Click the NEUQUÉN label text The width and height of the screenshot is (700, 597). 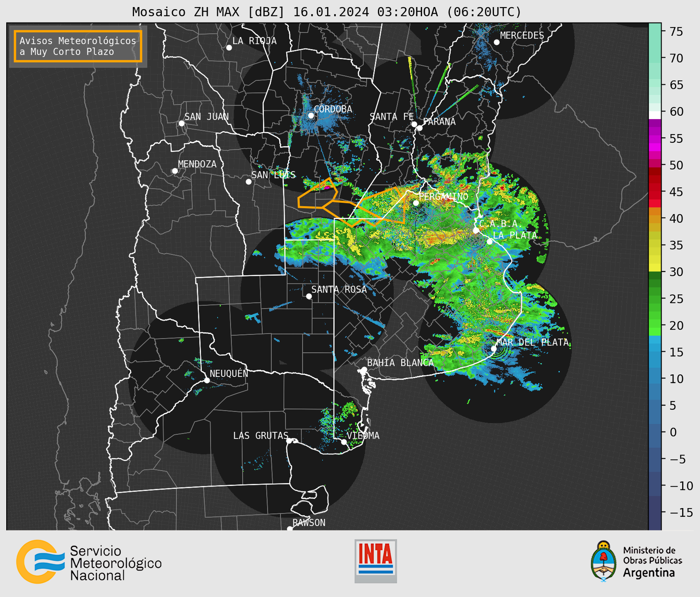point(229,374)
